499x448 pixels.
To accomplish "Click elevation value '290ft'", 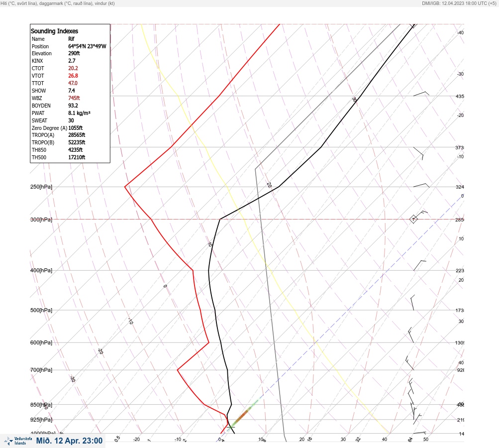I will pyautogui.click(x=74, y=53).
